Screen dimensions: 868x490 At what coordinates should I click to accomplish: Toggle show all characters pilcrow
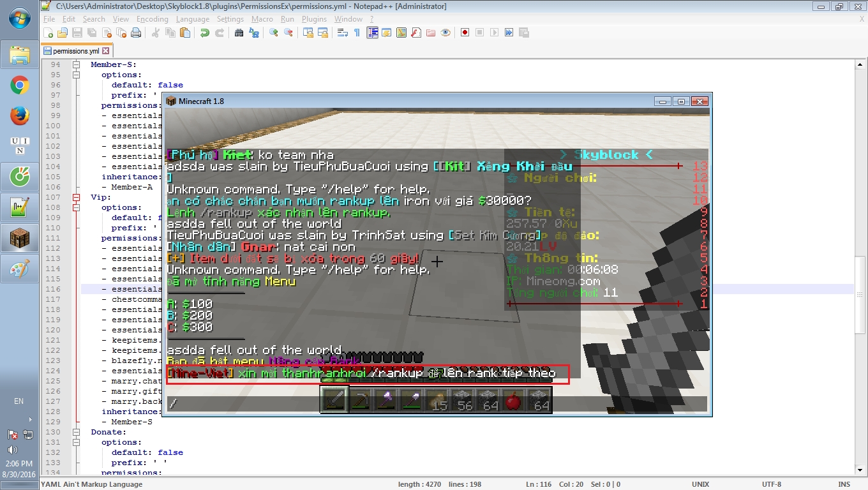click(357, 33)
